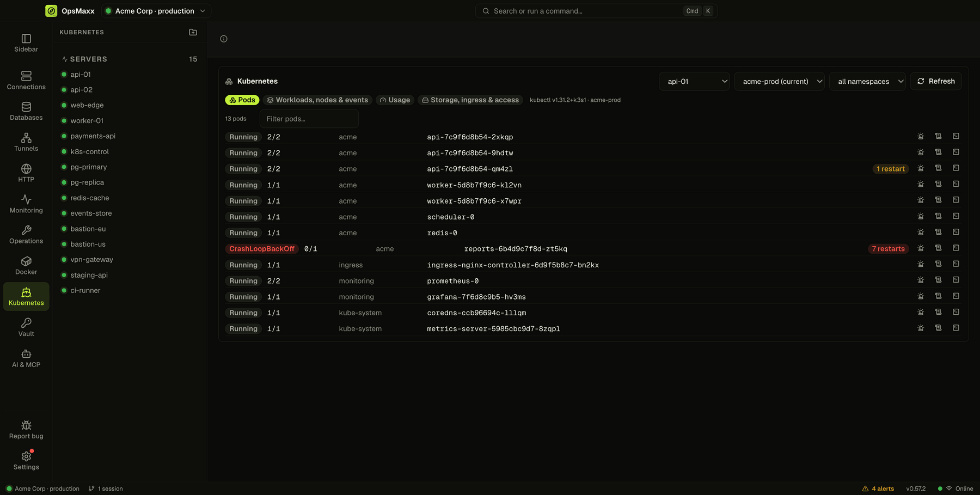980x495 pixels.
Task: Click the CrashLoopBackOff status badge
Action: pyautogui.click(x=262, y=249)
